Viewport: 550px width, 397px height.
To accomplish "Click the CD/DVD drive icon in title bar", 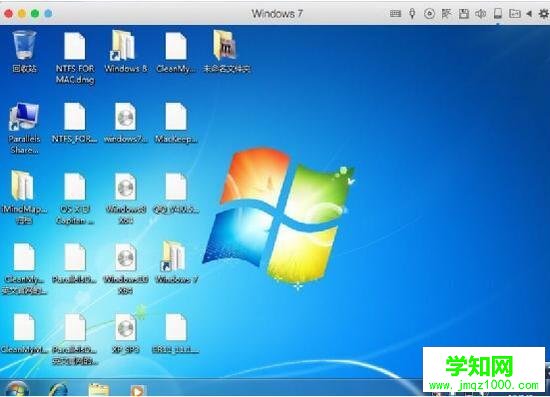I will click(429, 14).
